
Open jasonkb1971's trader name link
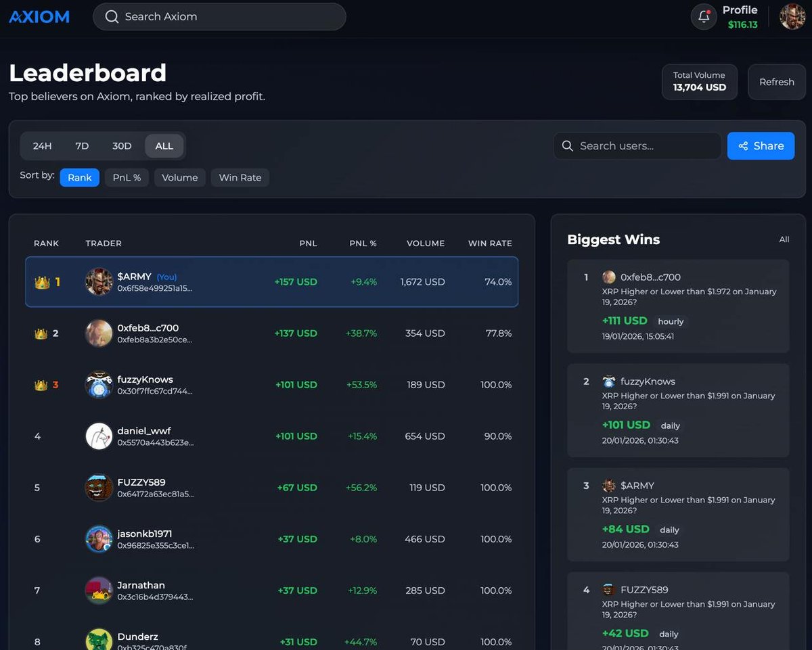coord(145,534)
